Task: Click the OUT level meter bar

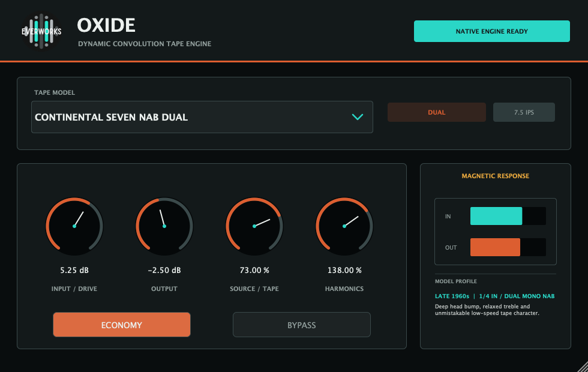Action: click(x=508, y=247)
